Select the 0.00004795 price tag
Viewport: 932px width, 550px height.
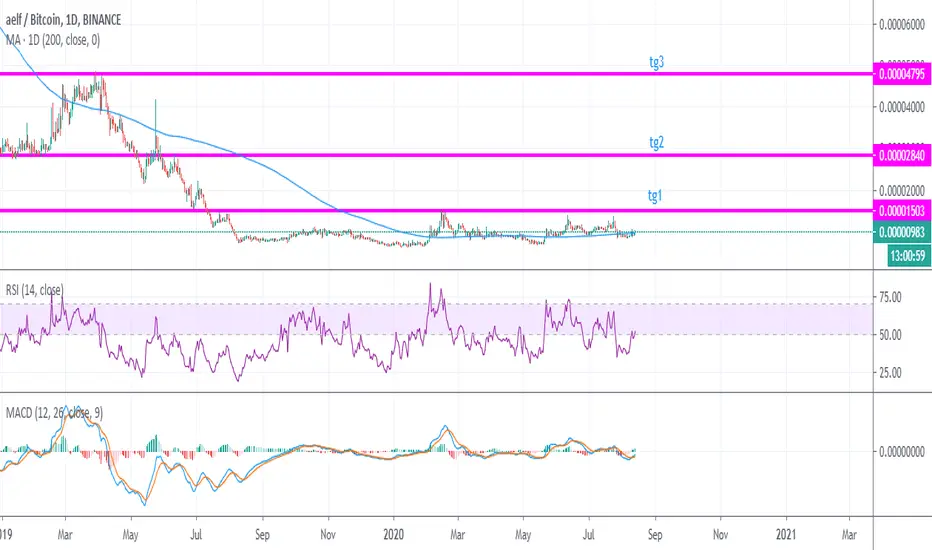point(902,74)
